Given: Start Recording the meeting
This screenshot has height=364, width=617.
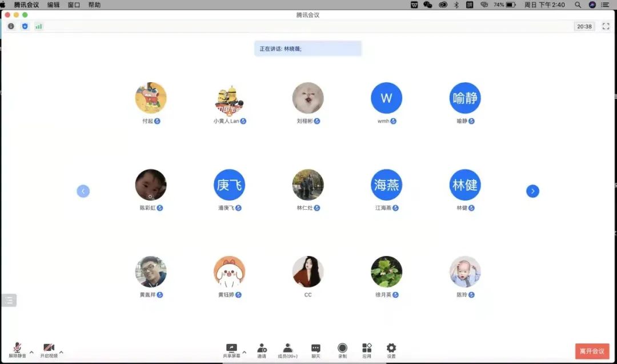Looking at the screenshot, I should [x=342, y=350].
